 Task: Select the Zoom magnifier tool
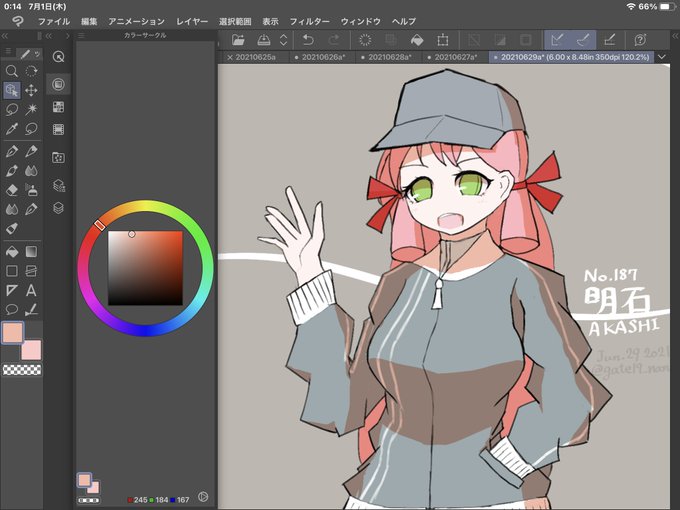(x=12, y=71)
